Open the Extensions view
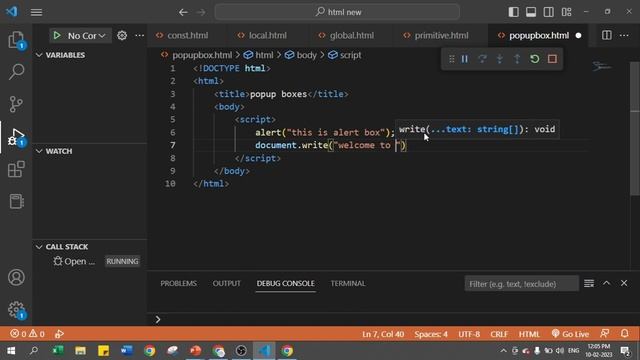This screenshot has width=640, height=360. (16, 169)
